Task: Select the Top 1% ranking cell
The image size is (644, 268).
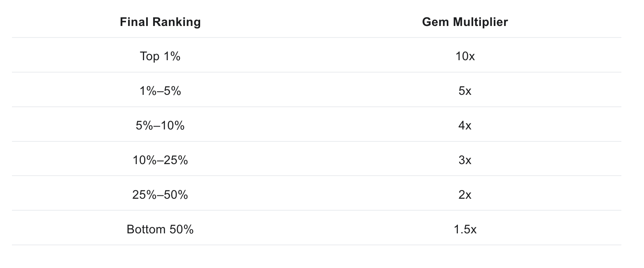Action: pos(160,56)
